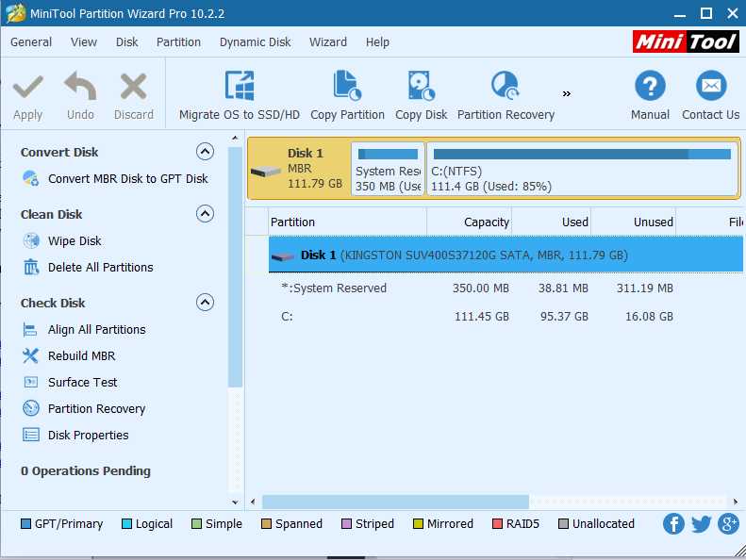Select the *:System Reserved partition row
746x560 pixels.
(506, 288)
